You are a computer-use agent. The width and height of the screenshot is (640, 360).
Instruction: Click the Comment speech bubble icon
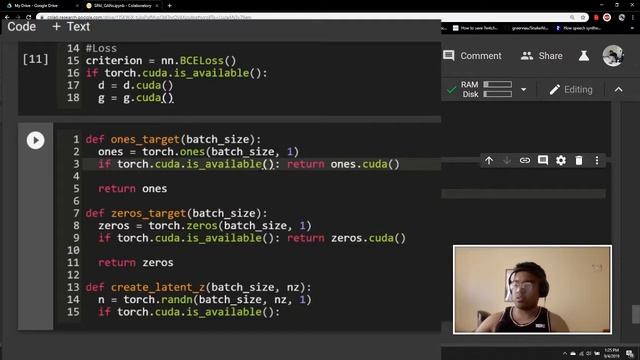[449, 56]
